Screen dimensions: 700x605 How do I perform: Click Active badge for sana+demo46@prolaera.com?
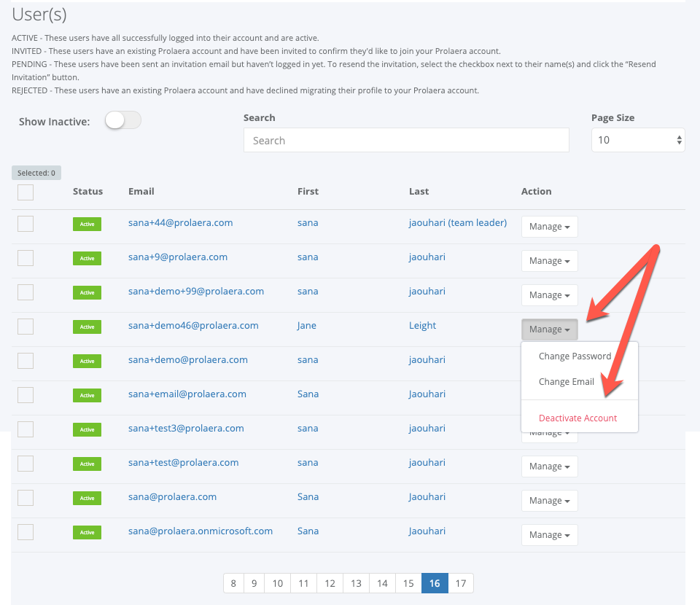(87, 327)
